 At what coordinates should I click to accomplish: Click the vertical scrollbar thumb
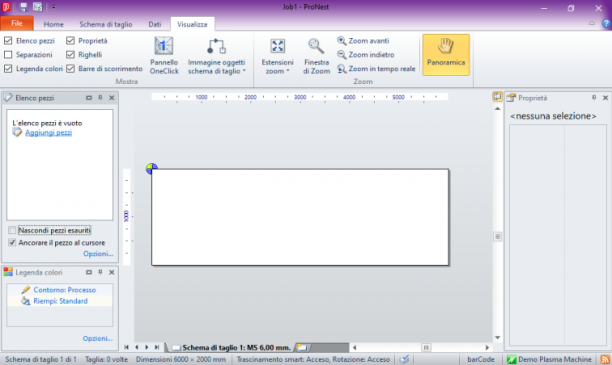click(497, 237)
